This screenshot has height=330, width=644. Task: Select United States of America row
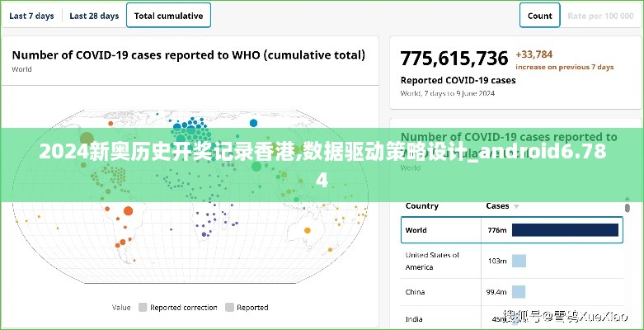tap(512, 261)
